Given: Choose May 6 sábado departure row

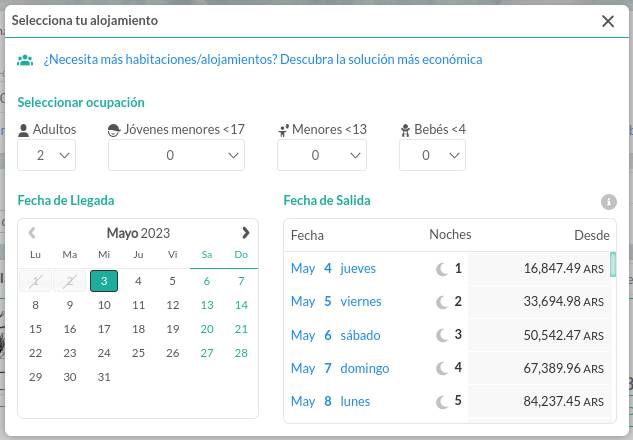Looking at the screenshot, I should pyautogui.click(x=448, y=335).
